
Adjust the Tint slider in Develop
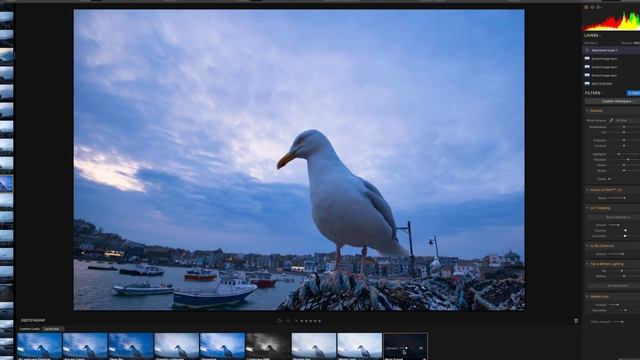point(624,132)
